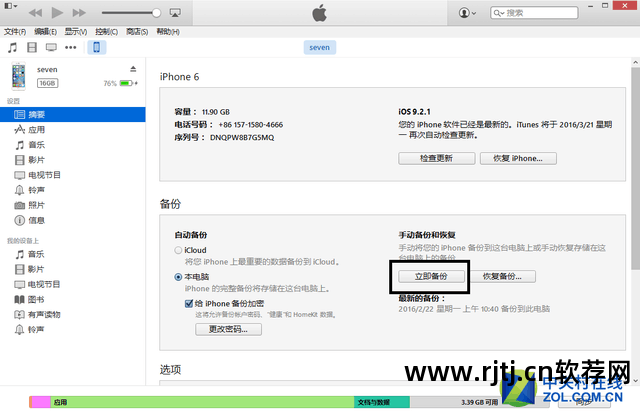Click the phone number +86 157-1580-4666
This screenshot has width=640, height=418.
[251, 125]
